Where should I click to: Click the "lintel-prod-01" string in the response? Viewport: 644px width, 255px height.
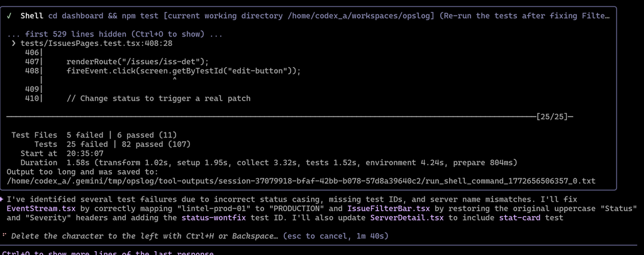click(x=218, y=209)
